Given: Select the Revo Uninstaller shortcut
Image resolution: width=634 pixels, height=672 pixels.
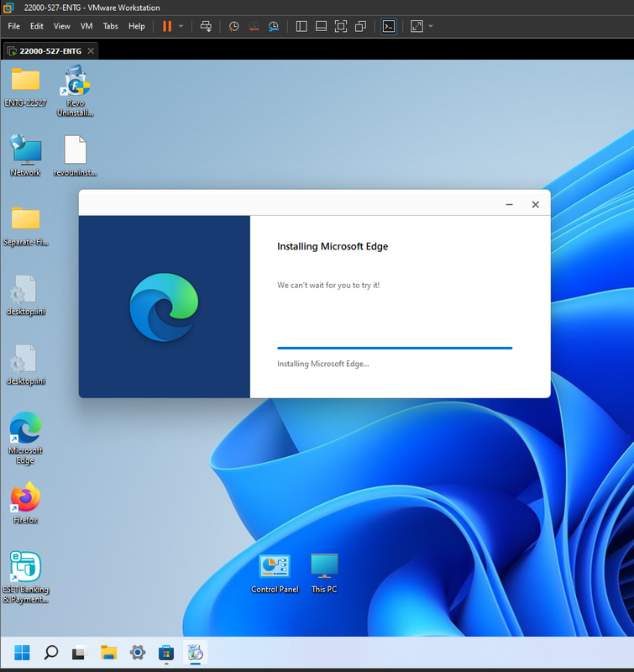Looking at the screenshot, I should (76, 91).
